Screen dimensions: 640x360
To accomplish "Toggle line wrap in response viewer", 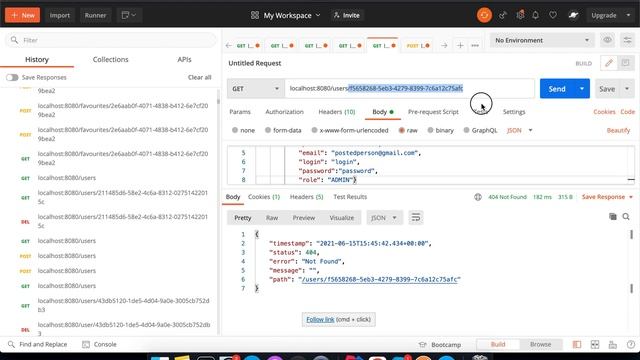I will point(416,218).
